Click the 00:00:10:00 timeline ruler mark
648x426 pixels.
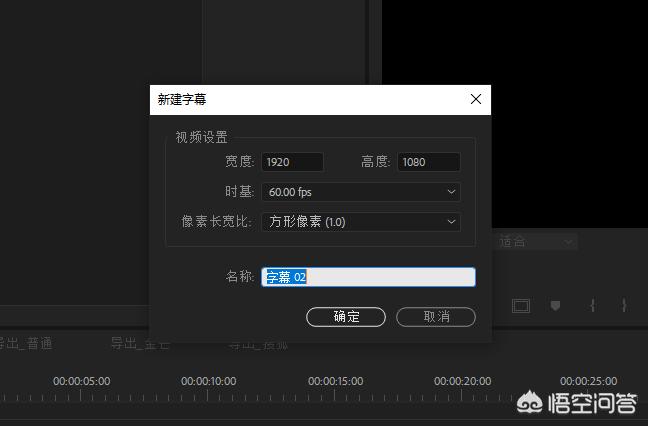click(x=209, y=381)
